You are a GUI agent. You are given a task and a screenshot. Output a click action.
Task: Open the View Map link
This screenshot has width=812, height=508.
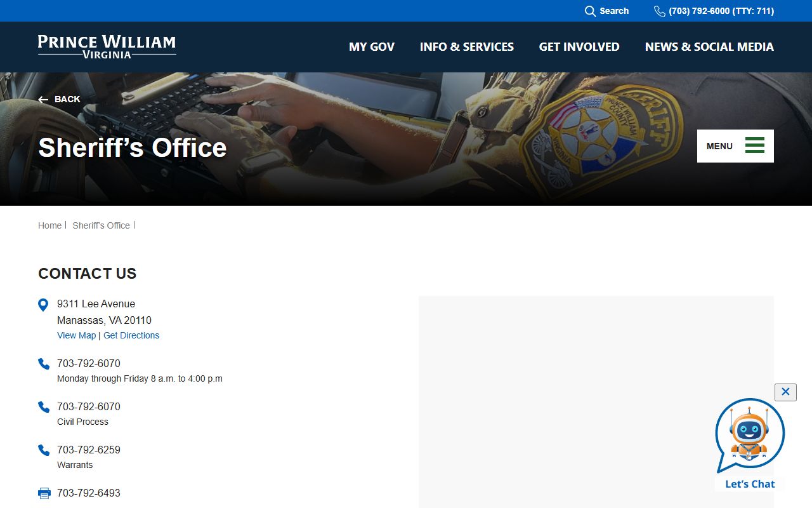pos(76,335)
